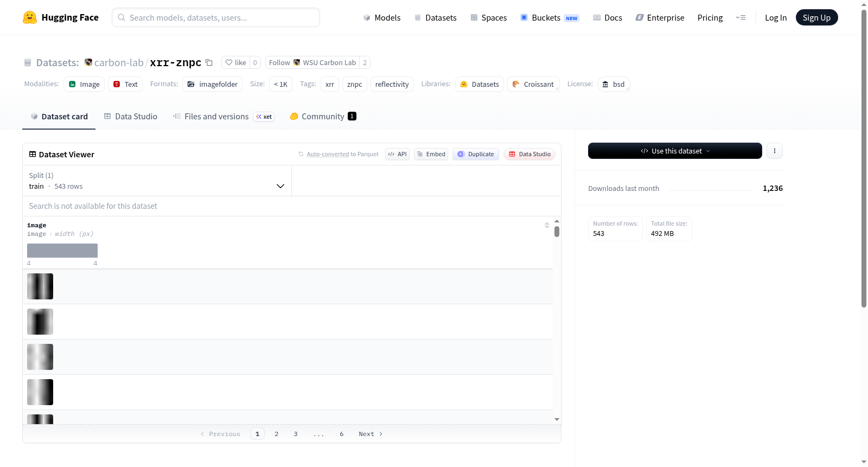Click the like count 0
The image size is (868, 467).
[x=255, y=62]
